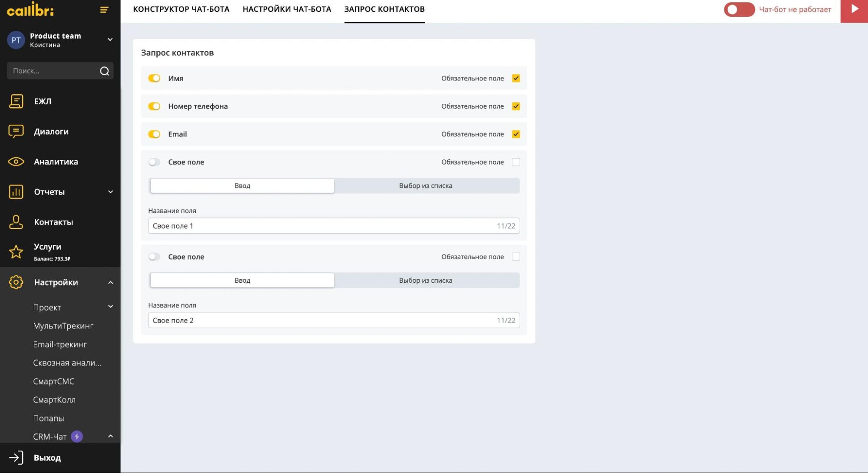Uncheck mandatory field checkbox for Email
The image size is (868, 473).
(516, 134)
